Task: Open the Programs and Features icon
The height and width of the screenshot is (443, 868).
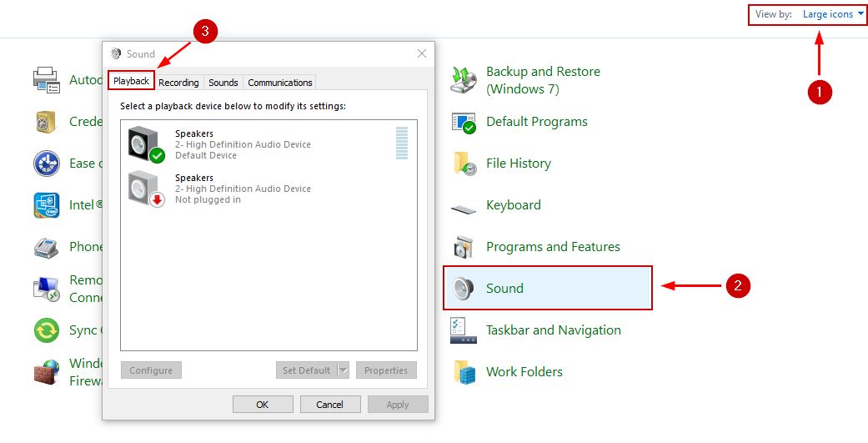Action: pyautogui.click(x=464, y=247)
